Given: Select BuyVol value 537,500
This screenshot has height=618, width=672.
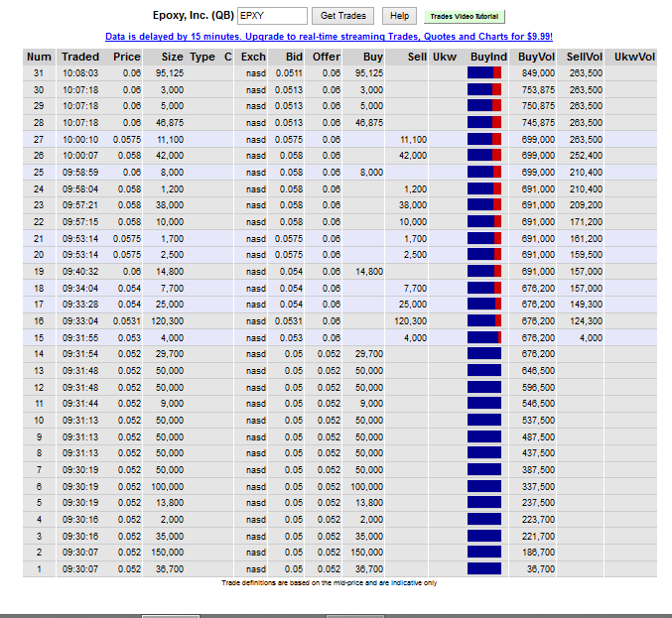Looking at the screenshot, I should [538, 421].
